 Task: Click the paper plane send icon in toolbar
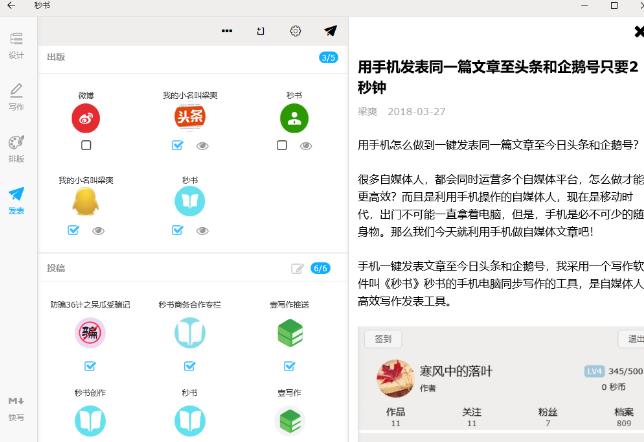coord(330,31)
